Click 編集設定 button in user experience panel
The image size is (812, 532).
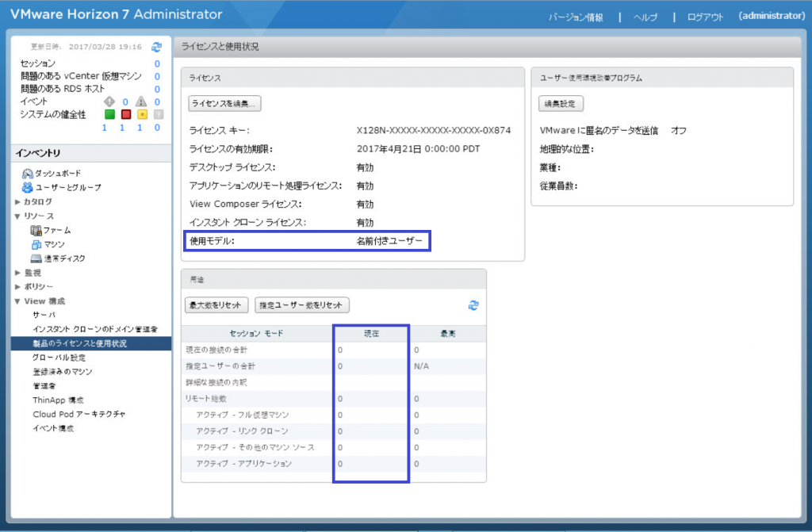tap(561, 104)
